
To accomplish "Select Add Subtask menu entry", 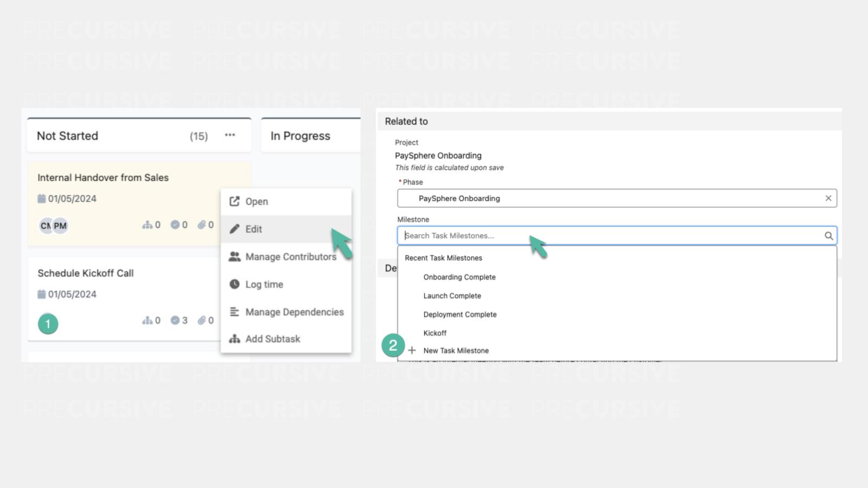I will pyautogui.click(x=272, y=339).
